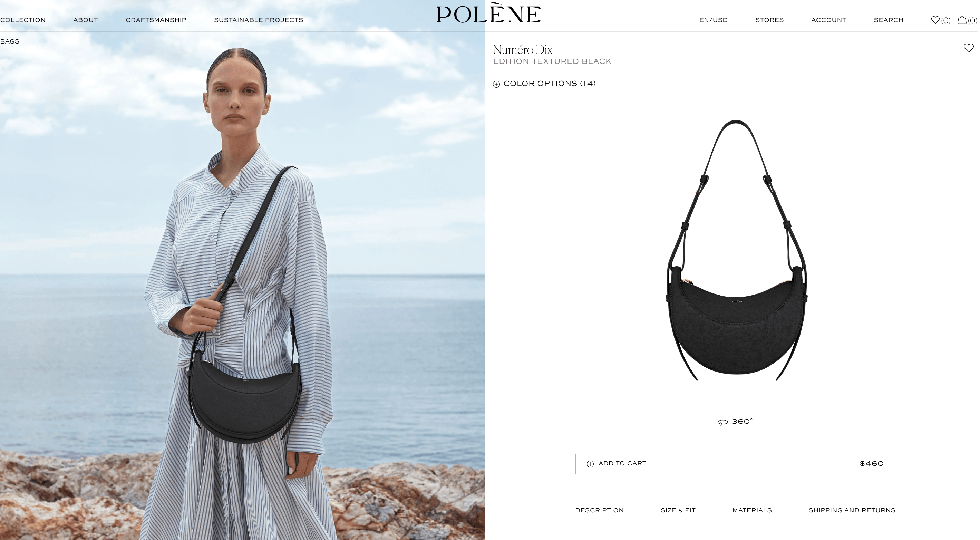Screen dimensions: 980x540
Task: Open the shopping bag cart icon
Action: coord(961,20)
